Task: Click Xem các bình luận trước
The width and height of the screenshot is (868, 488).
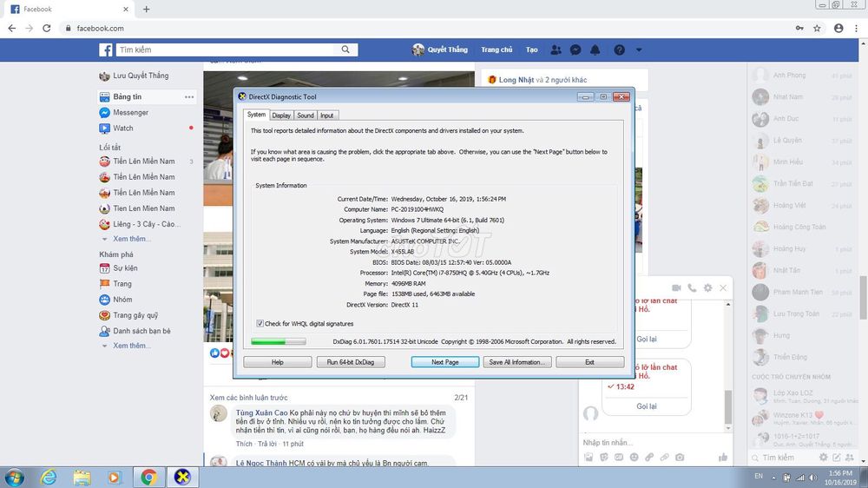Action: 248,398
